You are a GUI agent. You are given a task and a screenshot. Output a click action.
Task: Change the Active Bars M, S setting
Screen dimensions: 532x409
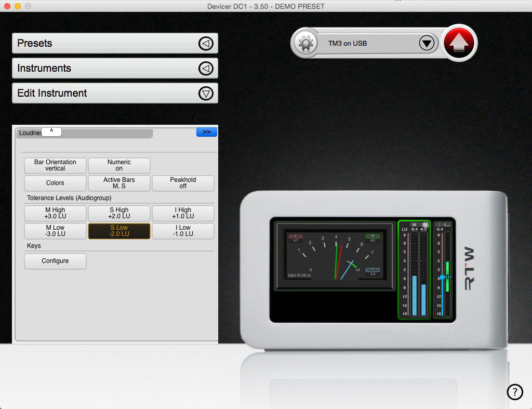point(118,183)
